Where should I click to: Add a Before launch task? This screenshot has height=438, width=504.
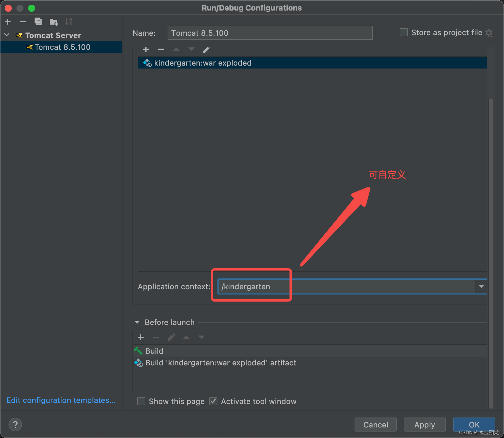(141, 337)
